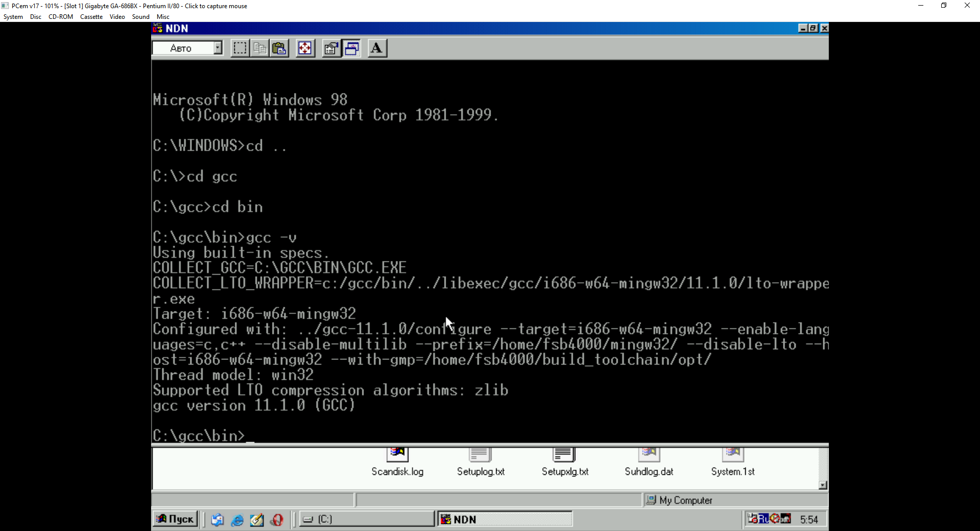
Task: Open the font size dropdown showing Авто
Action: click(187, 48)
